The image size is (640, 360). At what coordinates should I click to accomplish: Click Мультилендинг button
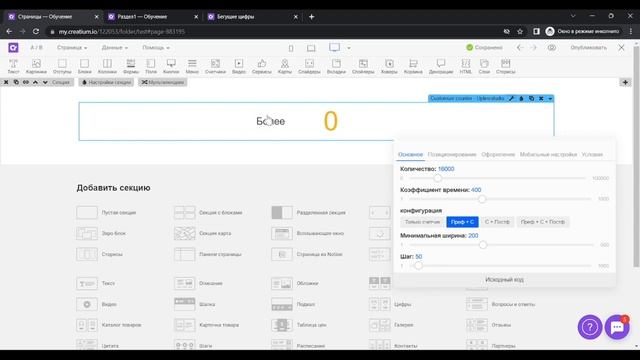[162, 82]
